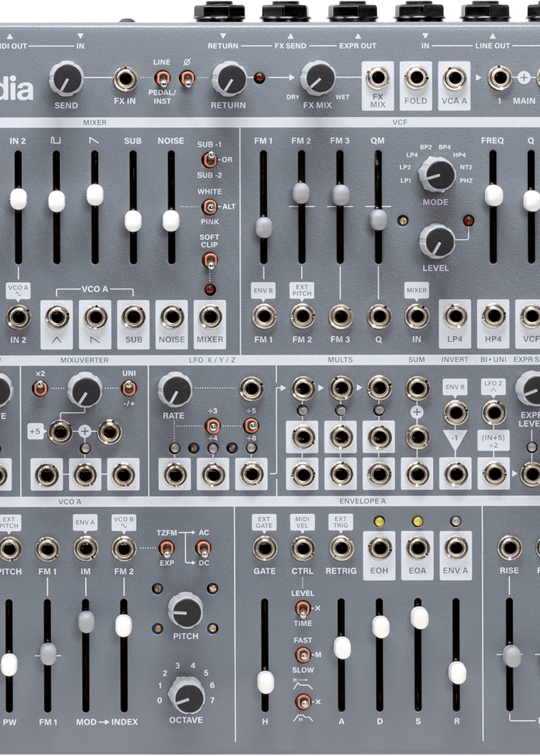Screen dimensions: 540x756
Task: Click the envelope R release slider cap
Action: 458,673
